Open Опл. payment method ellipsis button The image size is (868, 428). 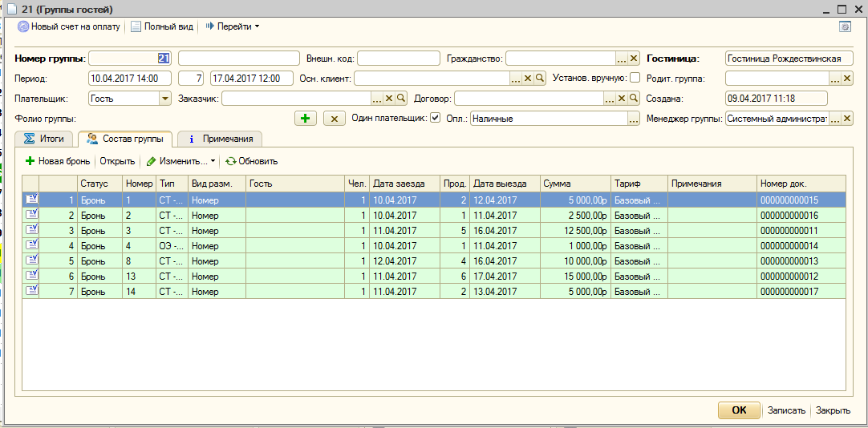(633, 119)
